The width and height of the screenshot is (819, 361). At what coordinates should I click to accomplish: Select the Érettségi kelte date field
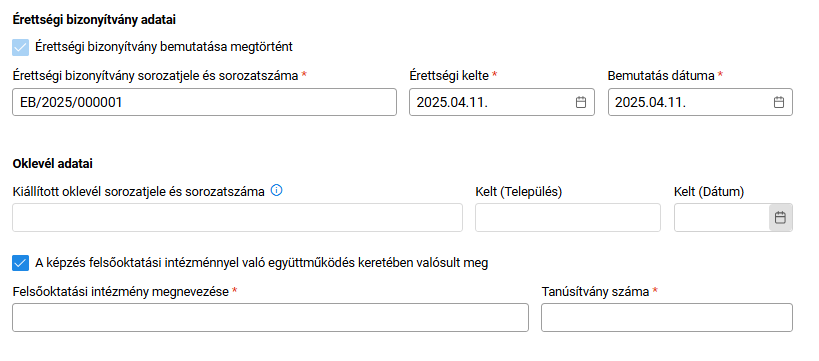click(x=501, y=102)
